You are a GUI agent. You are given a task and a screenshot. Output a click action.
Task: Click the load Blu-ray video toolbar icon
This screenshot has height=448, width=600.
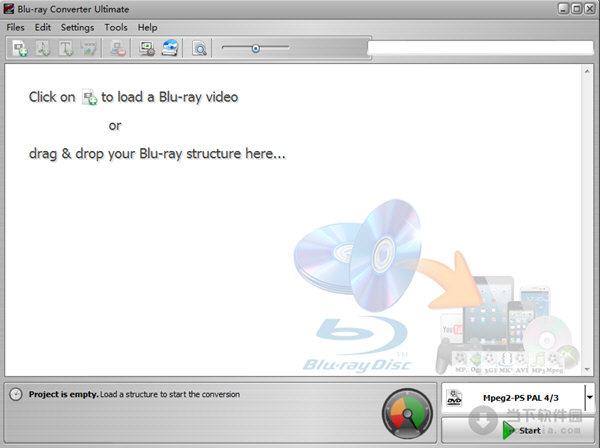[x=20, y=48]
